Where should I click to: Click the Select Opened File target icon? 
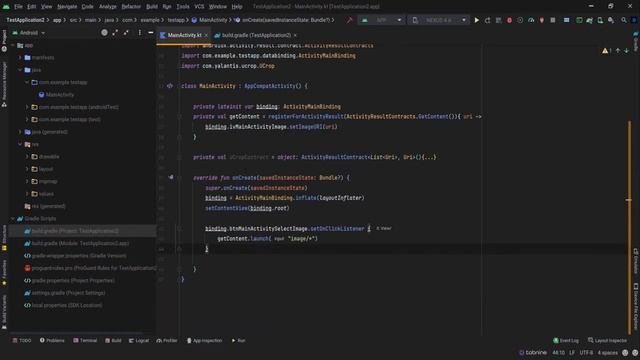[104, 33]
